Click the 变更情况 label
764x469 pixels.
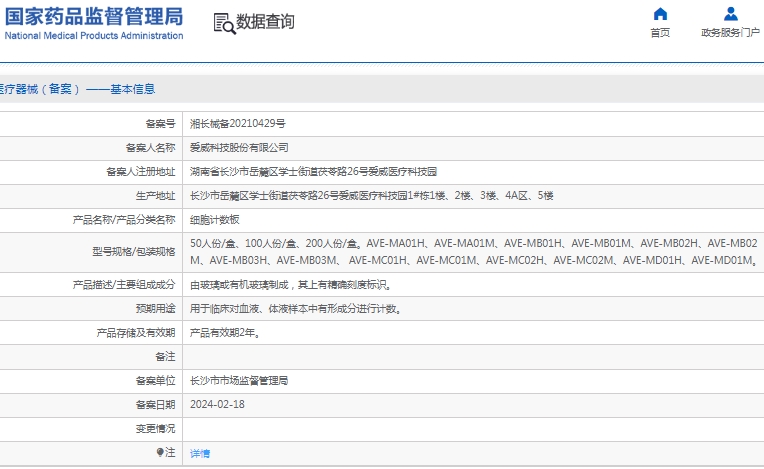[x=155, y=429]
